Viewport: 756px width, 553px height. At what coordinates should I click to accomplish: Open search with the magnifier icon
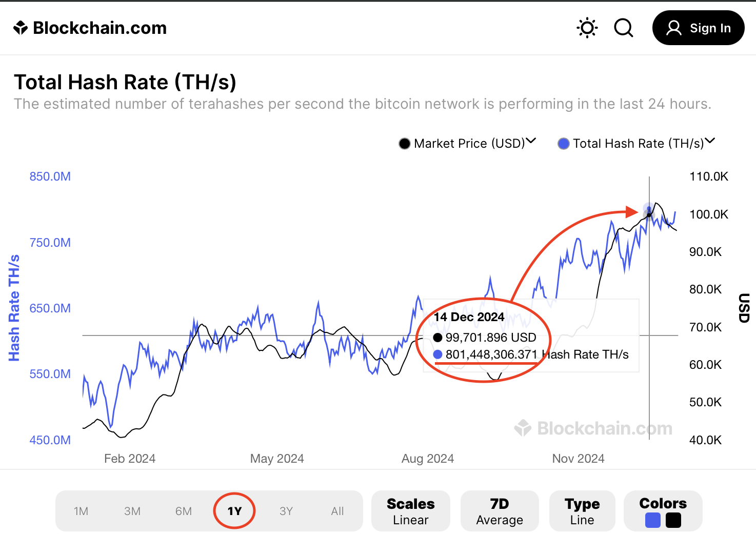624,28
